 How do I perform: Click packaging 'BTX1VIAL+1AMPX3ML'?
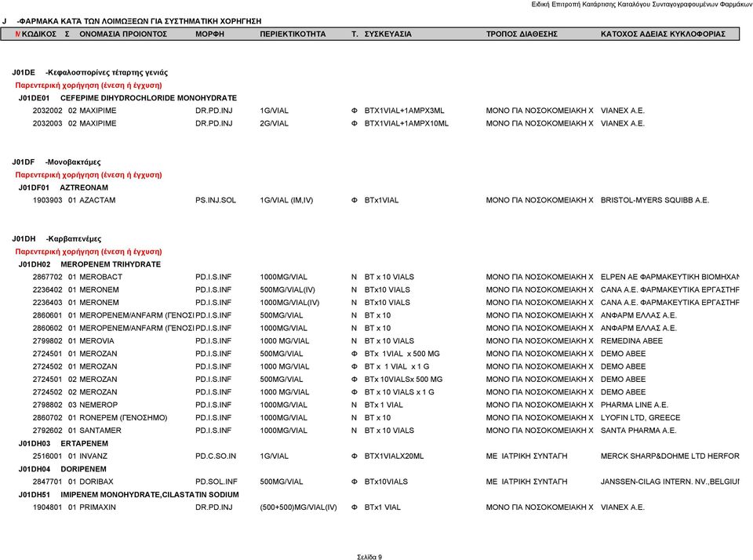[405, 111]
